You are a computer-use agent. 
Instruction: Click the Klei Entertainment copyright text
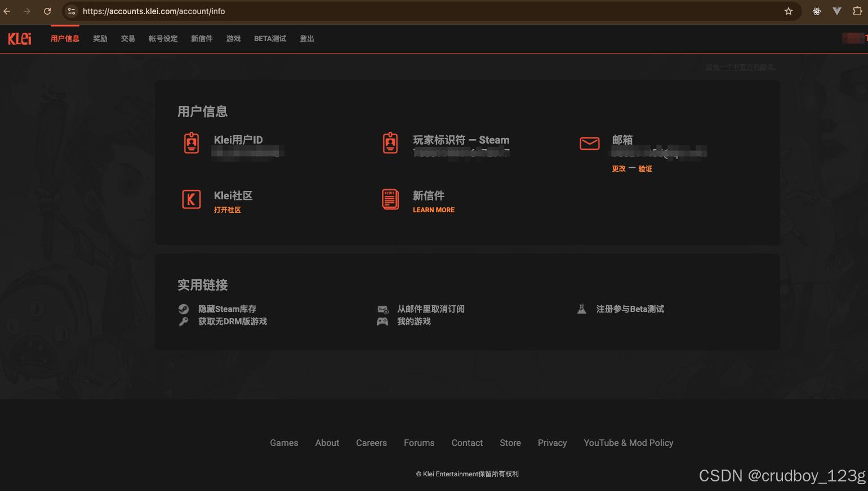(x=467, y=474)
